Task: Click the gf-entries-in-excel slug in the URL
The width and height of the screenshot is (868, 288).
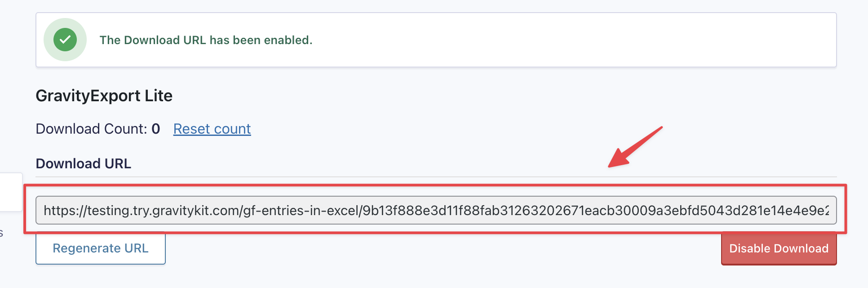Action: click(301, 211)
